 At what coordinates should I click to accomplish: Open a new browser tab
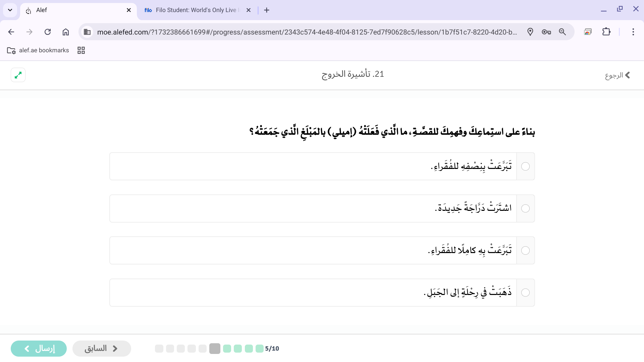click(267, 10)
